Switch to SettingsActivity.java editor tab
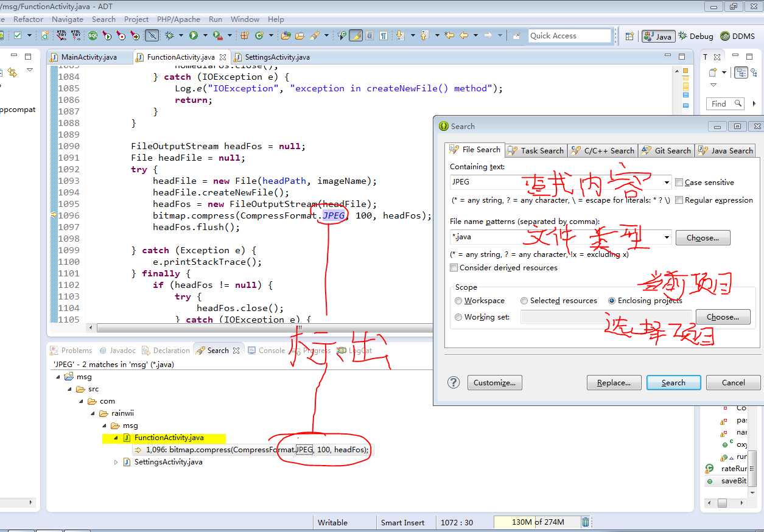Viewport: 764px width, 532px height. coord(272,57)
